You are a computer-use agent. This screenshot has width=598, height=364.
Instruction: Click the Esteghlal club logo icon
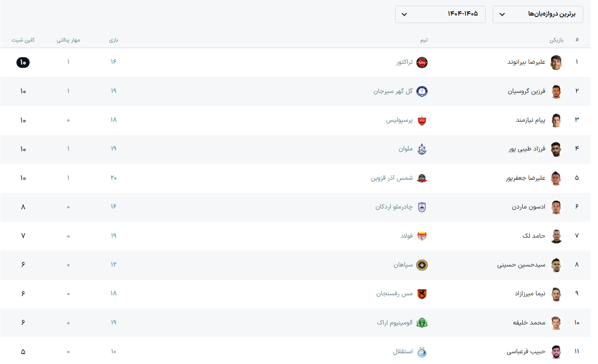(x=422, y=352)
